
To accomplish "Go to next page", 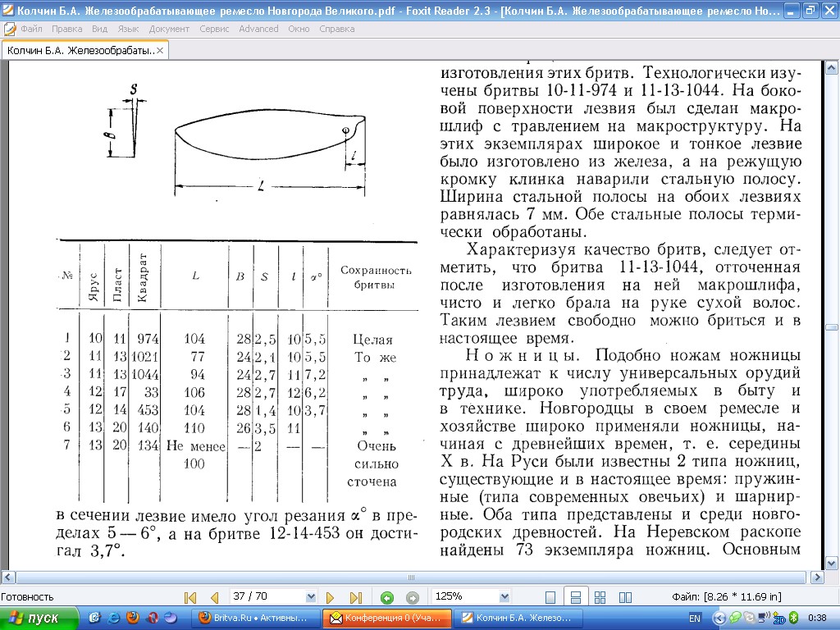I will tap(331, 597).
